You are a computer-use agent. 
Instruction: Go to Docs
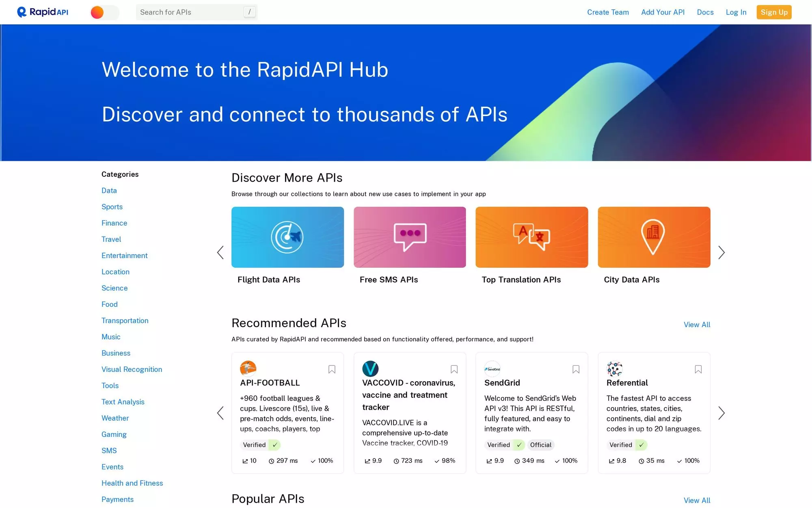pyautogui.click(x=705, y=12)
